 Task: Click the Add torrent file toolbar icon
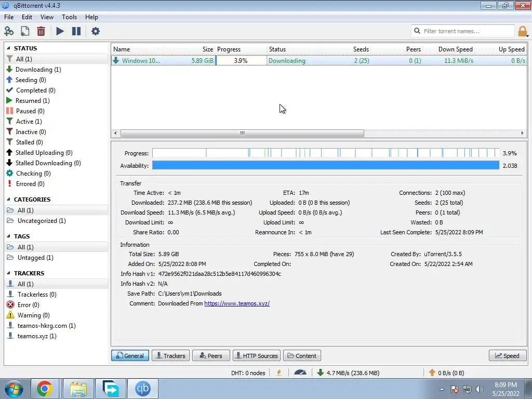pos(25,31)
